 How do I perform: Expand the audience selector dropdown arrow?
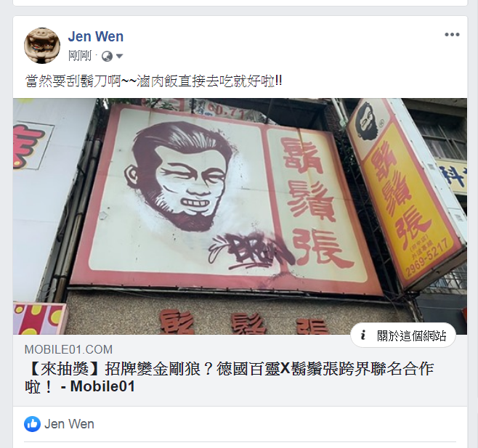(x=119, y=56)
